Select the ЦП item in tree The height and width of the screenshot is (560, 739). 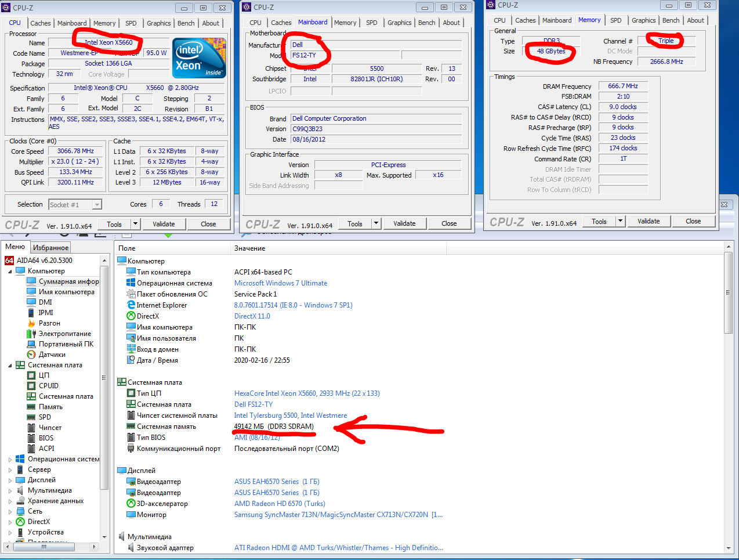click(44, 375)
